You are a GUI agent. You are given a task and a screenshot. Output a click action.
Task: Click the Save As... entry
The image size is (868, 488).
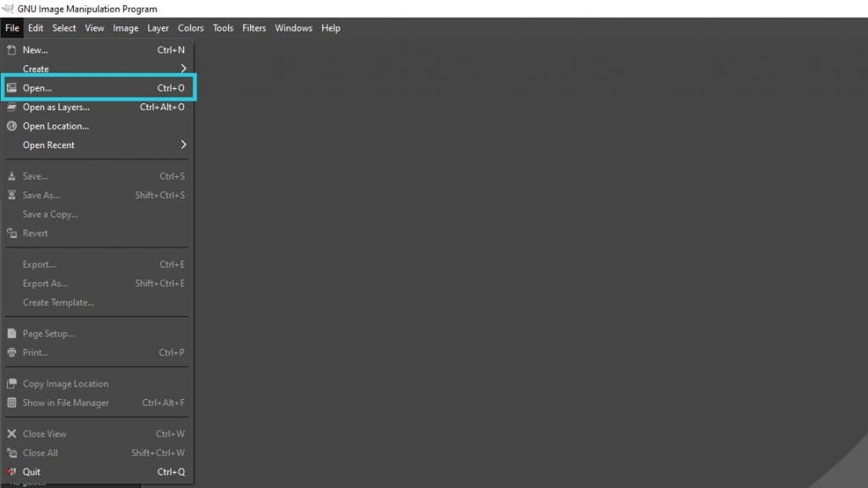(x=97, y=195)
